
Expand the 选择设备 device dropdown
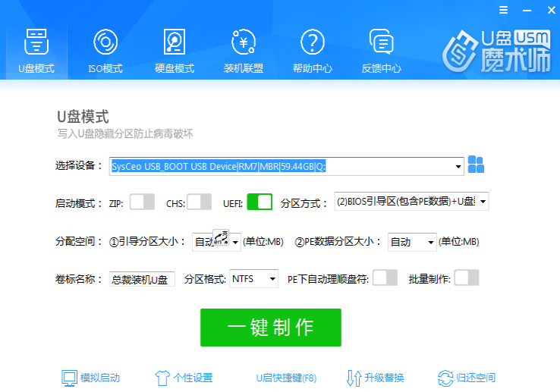(x=458, y=167)
